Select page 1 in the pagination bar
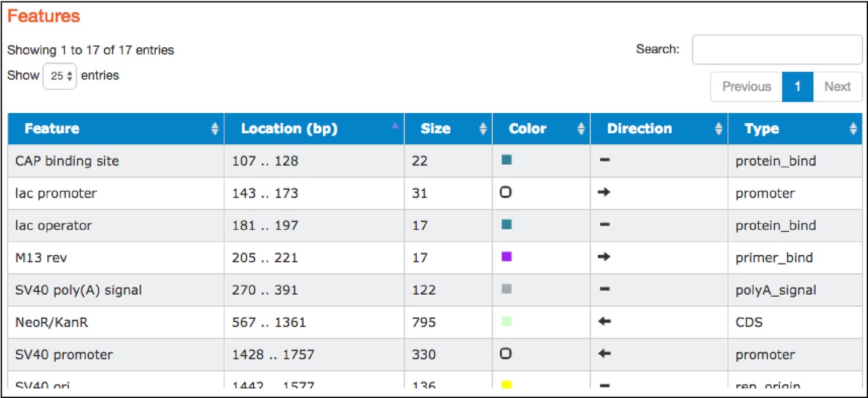The height and width of the screenshot is (398, 868). tap(798, 86)
